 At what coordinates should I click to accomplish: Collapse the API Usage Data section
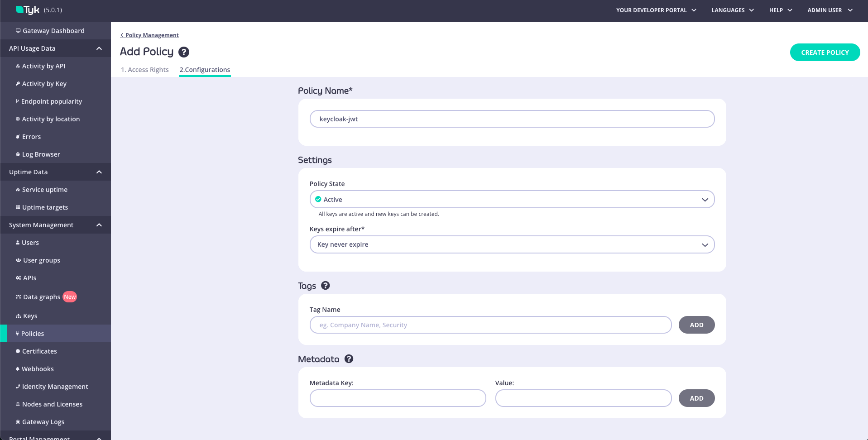point(99,48)
